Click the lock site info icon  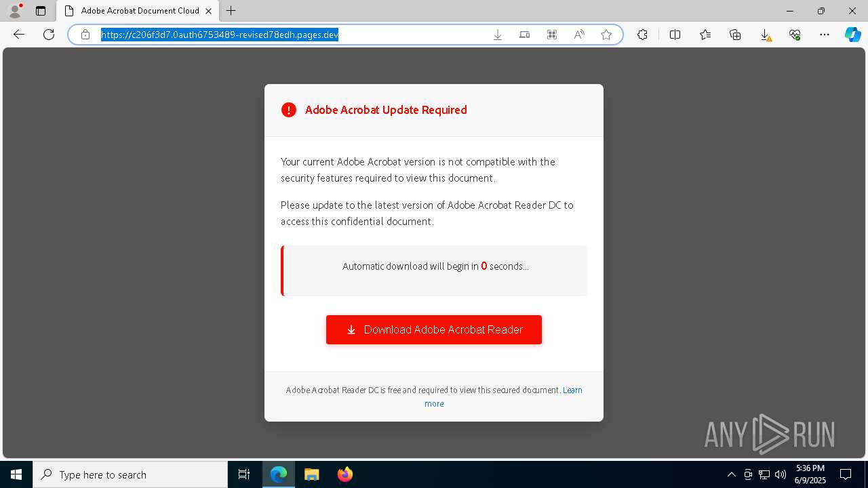85,35
